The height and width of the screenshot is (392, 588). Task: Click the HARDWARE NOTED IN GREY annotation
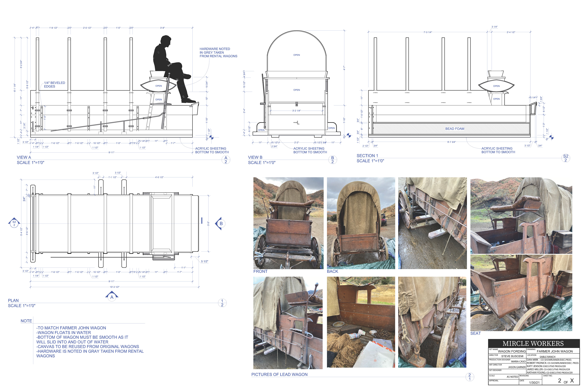[218, 53]
